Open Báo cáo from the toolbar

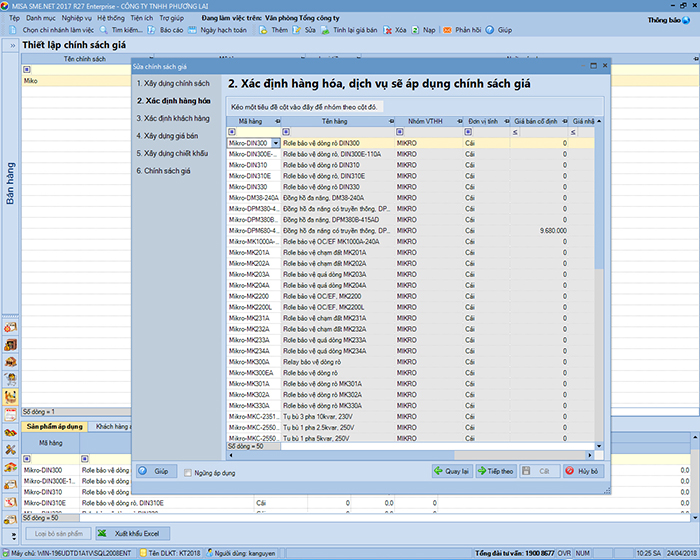pos(165,30)
